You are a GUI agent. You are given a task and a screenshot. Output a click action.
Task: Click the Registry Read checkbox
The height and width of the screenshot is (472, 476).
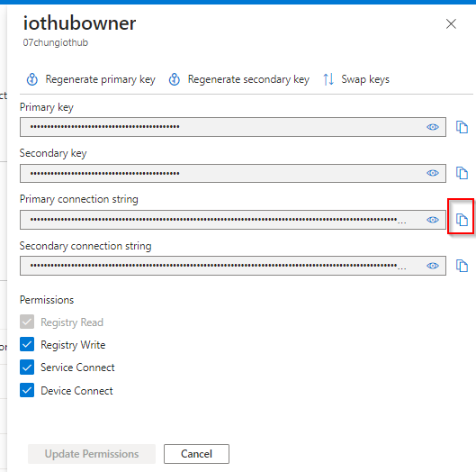(x=27, y=322)
